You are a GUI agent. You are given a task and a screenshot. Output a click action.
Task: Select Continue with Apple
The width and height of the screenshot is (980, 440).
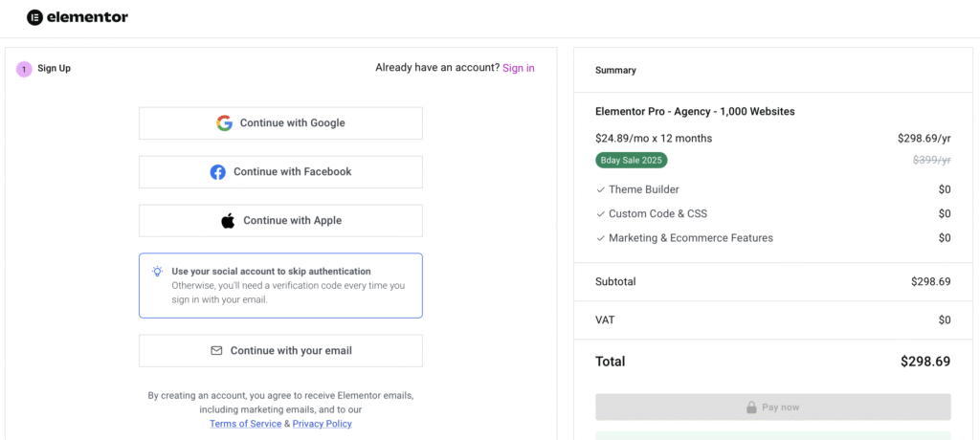(x=280, y=221)
